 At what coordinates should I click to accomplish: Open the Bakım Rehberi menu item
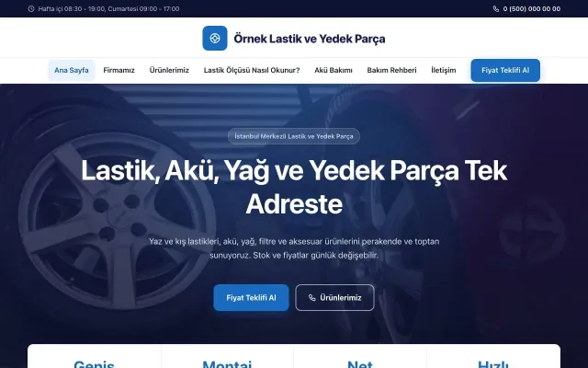pyautogui.click(x=391, y=70)
